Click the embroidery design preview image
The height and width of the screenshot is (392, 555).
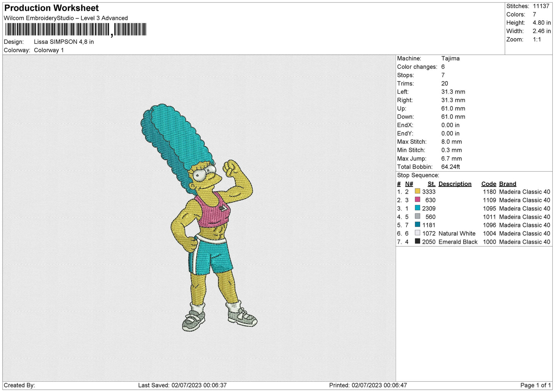pos(199,218)
